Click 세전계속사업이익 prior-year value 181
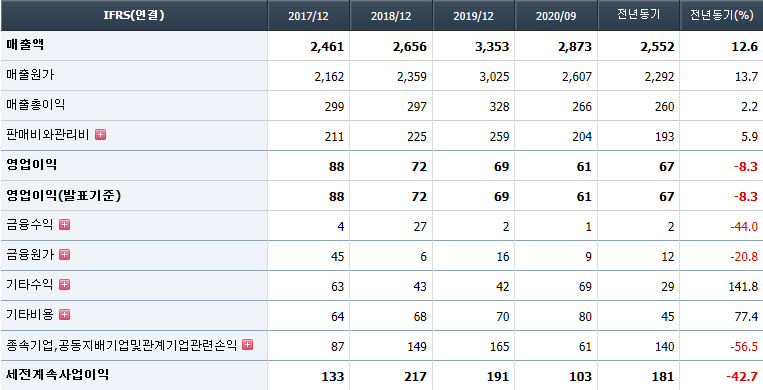763x390 pixels. pos(664,377)
